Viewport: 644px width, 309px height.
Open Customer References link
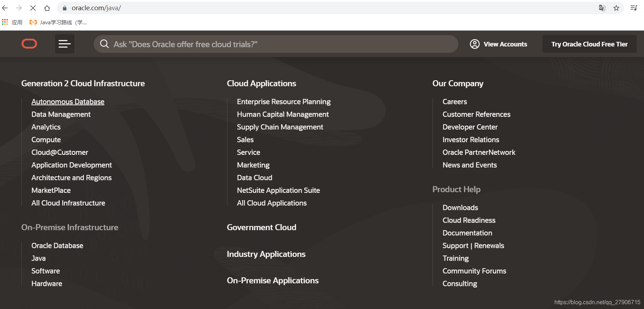coord(477,114)
